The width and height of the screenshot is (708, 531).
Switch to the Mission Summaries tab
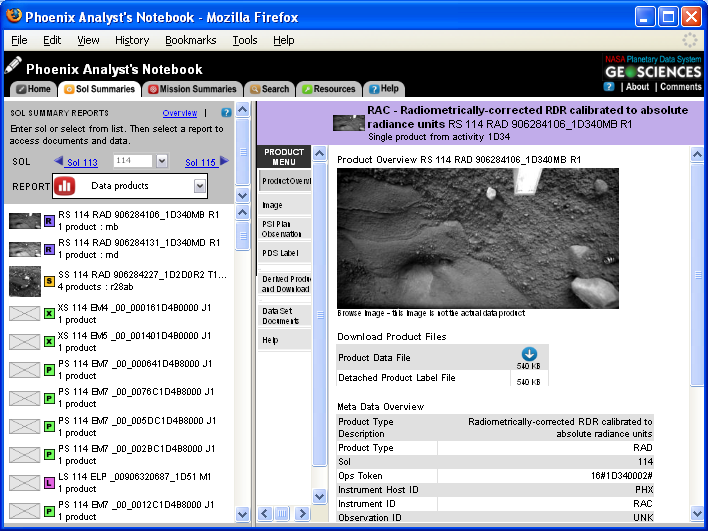[x=191, y=89]
